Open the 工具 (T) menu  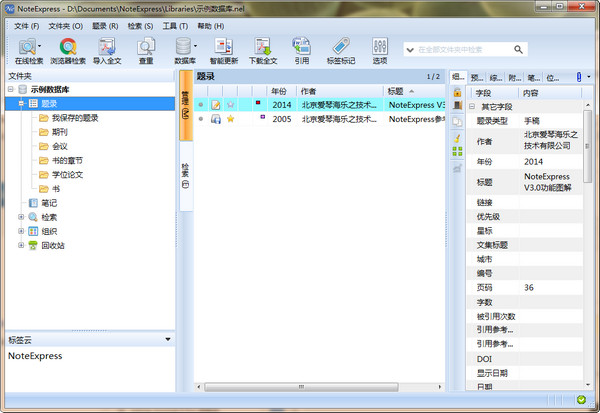pos(175,26)
